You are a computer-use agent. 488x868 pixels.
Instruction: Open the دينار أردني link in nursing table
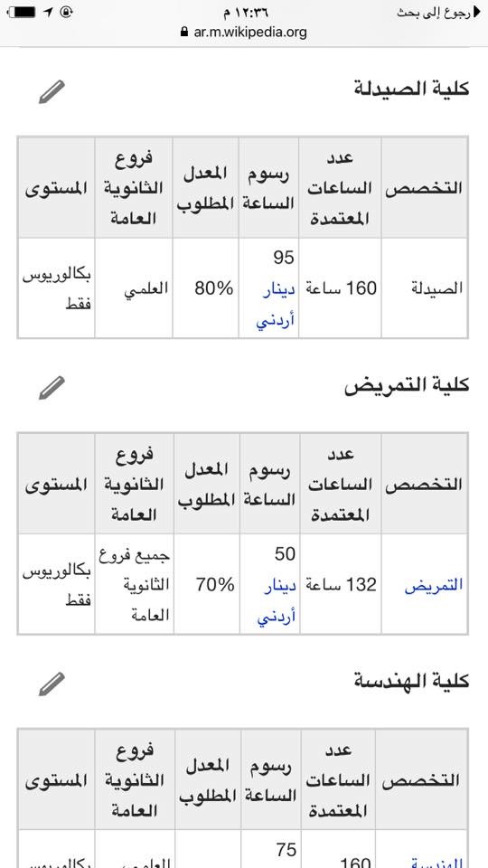277,600
